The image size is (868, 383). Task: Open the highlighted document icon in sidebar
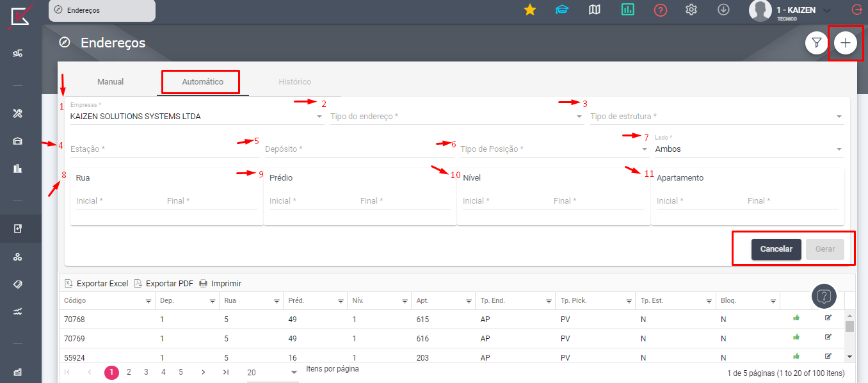[18, 228]
